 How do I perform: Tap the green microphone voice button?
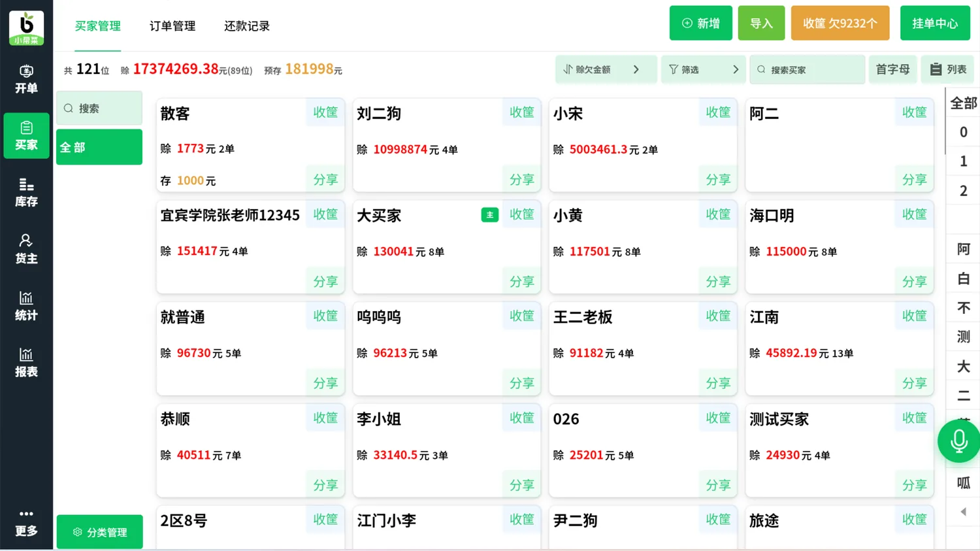[x=958, y=441]
